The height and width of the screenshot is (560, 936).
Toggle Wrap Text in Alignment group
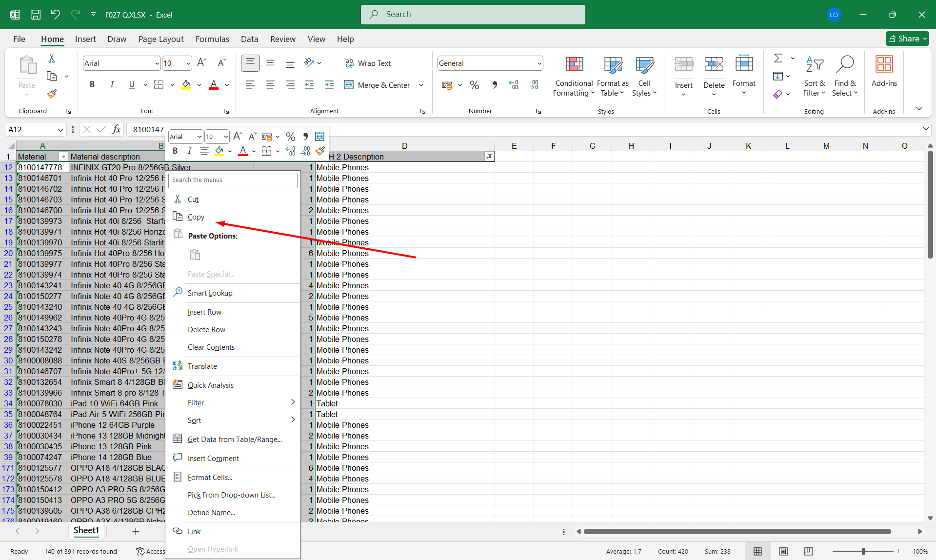(368, 63)
